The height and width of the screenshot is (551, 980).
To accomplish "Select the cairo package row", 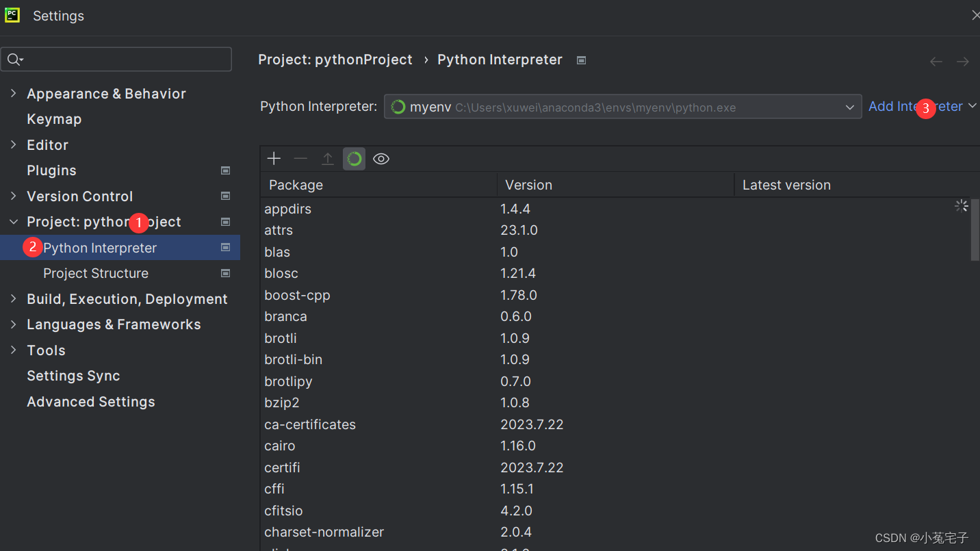I will (616, 446).
